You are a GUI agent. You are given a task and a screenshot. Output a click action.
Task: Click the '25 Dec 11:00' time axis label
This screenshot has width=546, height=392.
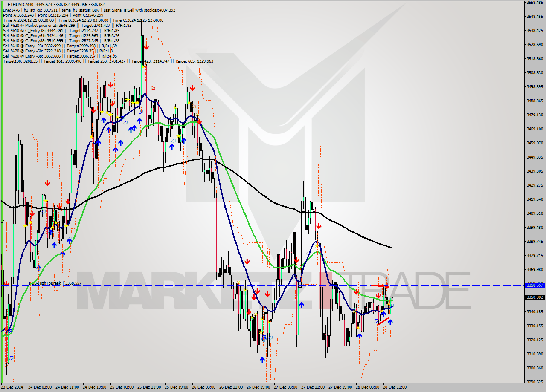[149, 387]
